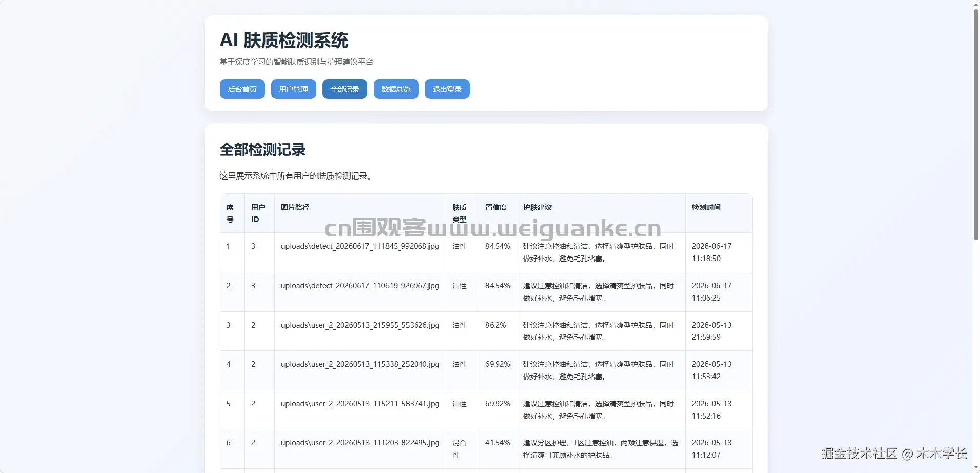The width and height of the screenshot is (980, 473).
Task: Click timestamp 2026-06-17 11:06:25
Action: pyautogui.click(x=711, y=292)
